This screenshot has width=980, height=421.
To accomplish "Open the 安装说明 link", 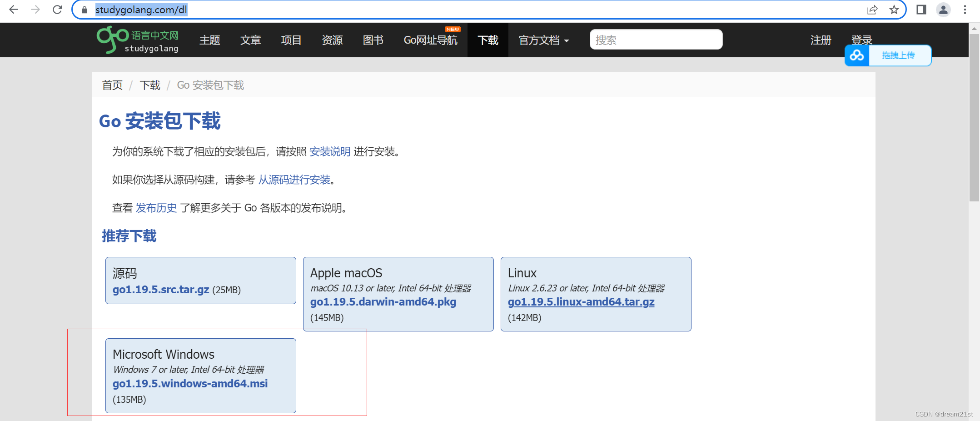I will [330, 151].
